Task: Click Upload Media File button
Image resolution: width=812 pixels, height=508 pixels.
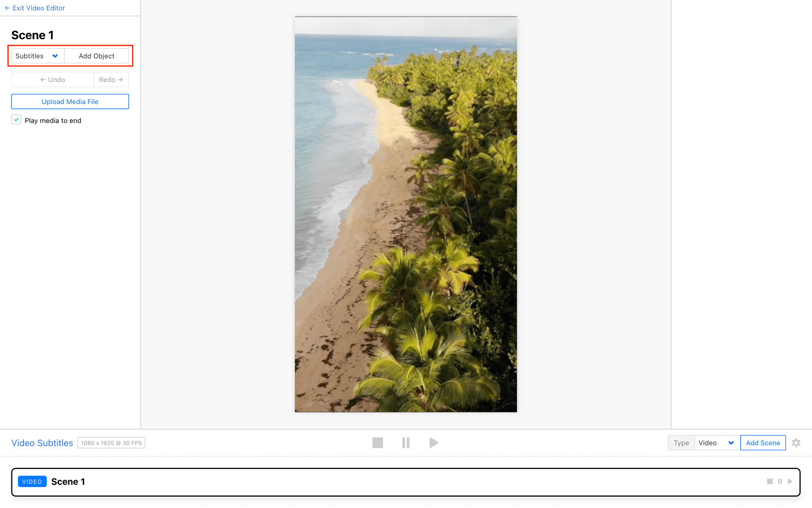Action: [x=70, y=102]
